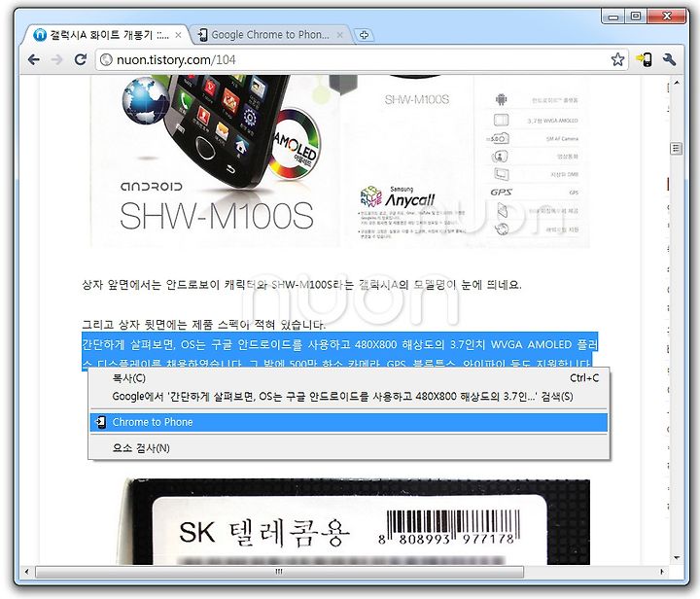Viewport: 700px width, 599px height.
Task: Click the phone icon beside Chrome to Phone menu entry
Action: click(x=101, y=422)
